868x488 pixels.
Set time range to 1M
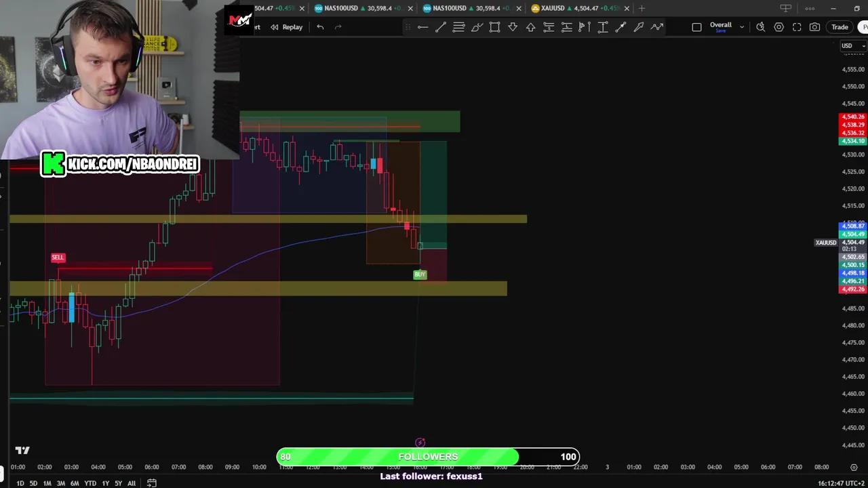[x=47, y=483]
